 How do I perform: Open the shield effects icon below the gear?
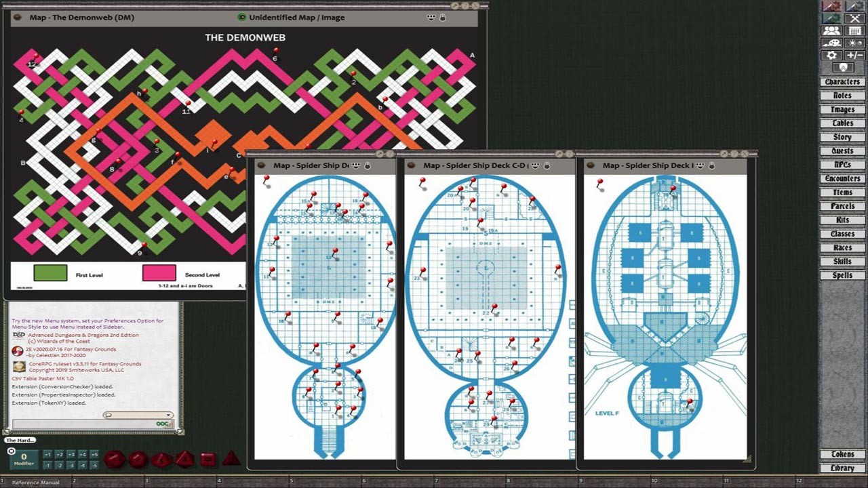[843, 66]
